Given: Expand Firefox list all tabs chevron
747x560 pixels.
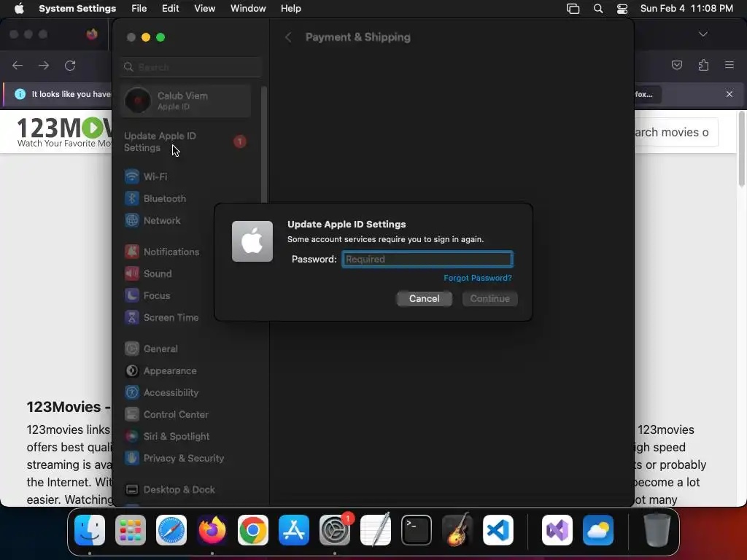Looking at the screenshot, I should pyautogui.click(x=703, y=34).
